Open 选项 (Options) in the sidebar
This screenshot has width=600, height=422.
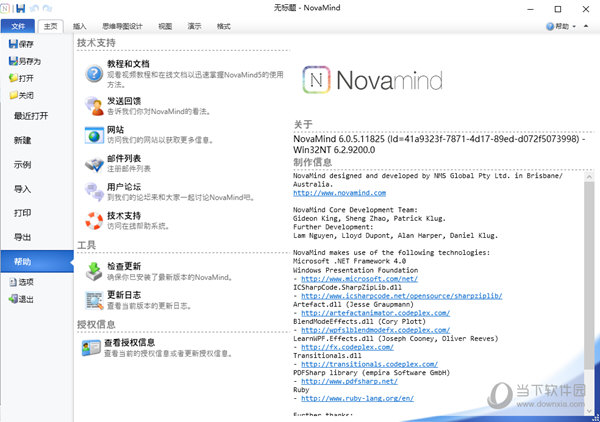click(21, 282)
